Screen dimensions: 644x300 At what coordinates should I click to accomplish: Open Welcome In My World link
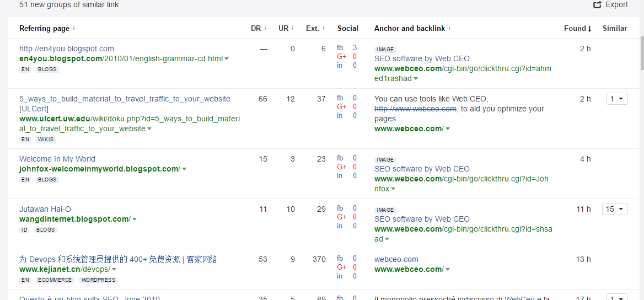tap(57, 159)
